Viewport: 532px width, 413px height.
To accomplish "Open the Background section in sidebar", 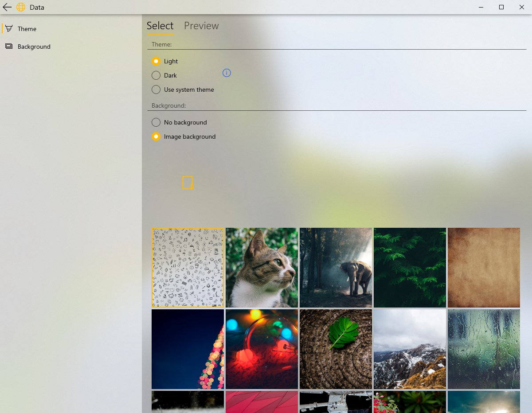I will pyautogui.click(x=71, y=47).
